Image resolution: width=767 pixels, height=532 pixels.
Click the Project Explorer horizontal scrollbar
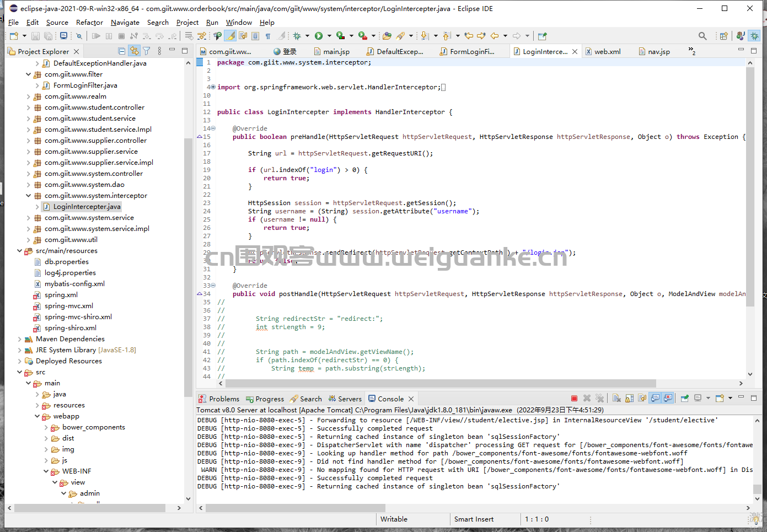tap(89, 508)
